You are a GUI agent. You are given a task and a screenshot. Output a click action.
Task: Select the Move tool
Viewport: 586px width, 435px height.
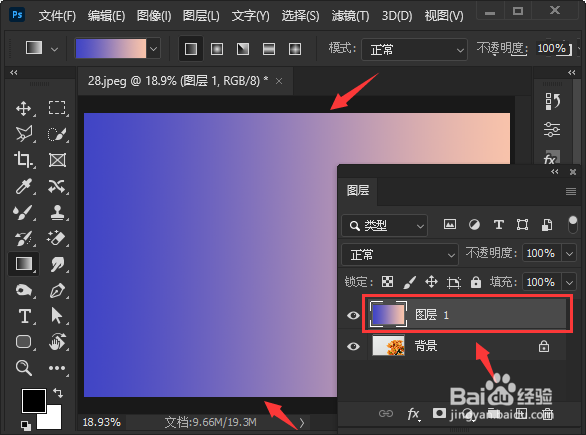pyautogui.click(x=24, y=108)
